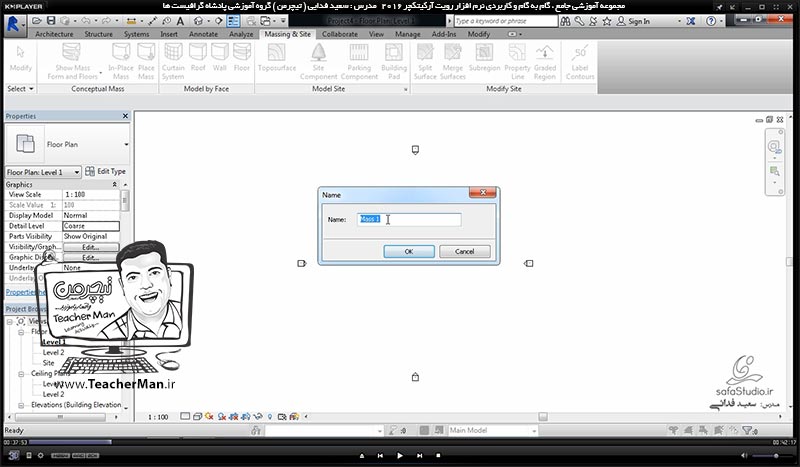The width and height of the screenshot is (800, 467).
Task: Click the Detail Level value Coarse
Action: click(x=91, y=226)
